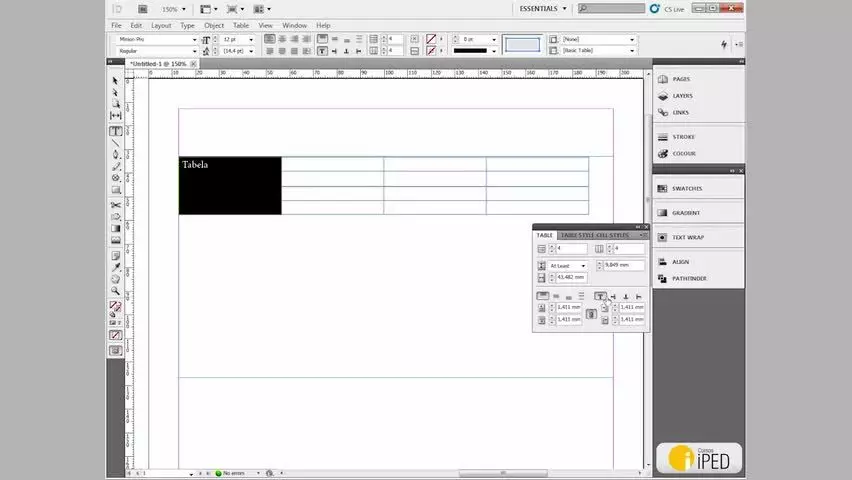The width and height of the screenshot is (852, 480).
Task: Toggle Justify vertically in Table panel
Action: [581, 296]
